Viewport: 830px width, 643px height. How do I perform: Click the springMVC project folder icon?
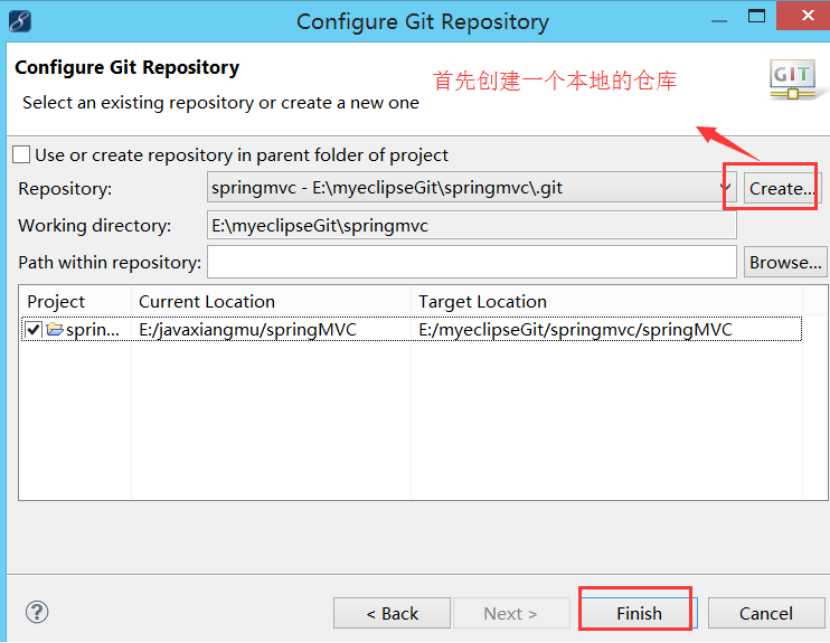[55, 330]
